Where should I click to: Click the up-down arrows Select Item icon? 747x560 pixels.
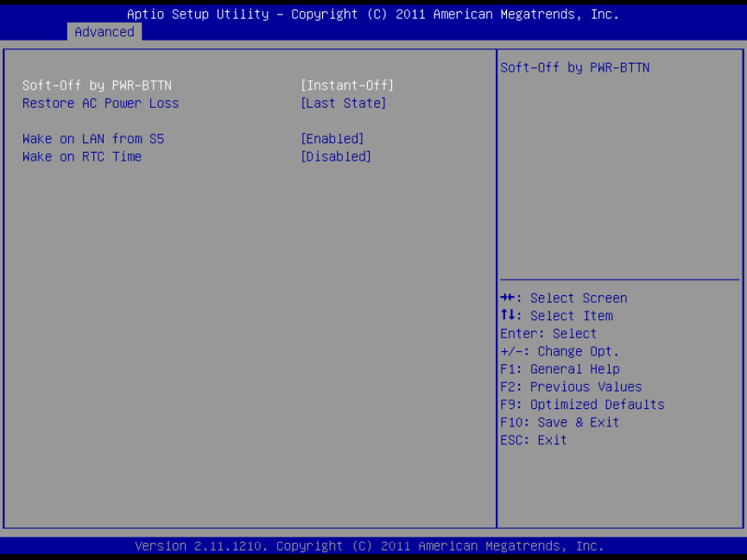pyautogui.click(x=508, y=315)
